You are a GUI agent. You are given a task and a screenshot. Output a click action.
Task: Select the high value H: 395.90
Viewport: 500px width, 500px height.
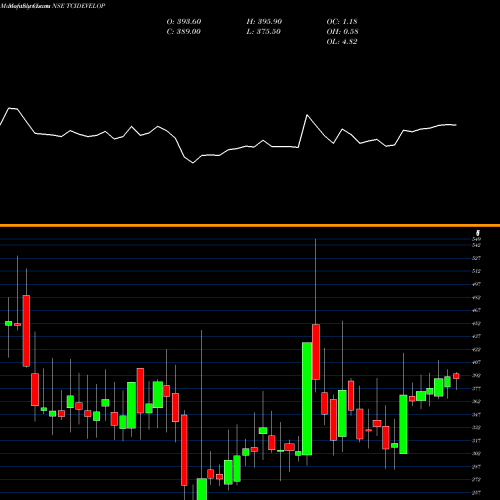(264, 21)
